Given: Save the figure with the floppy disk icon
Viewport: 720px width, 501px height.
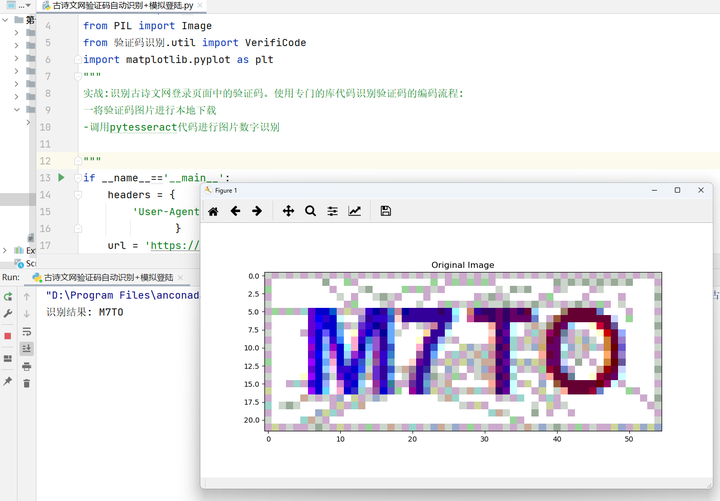Looking at the screenshot, I should coord(386,211).
